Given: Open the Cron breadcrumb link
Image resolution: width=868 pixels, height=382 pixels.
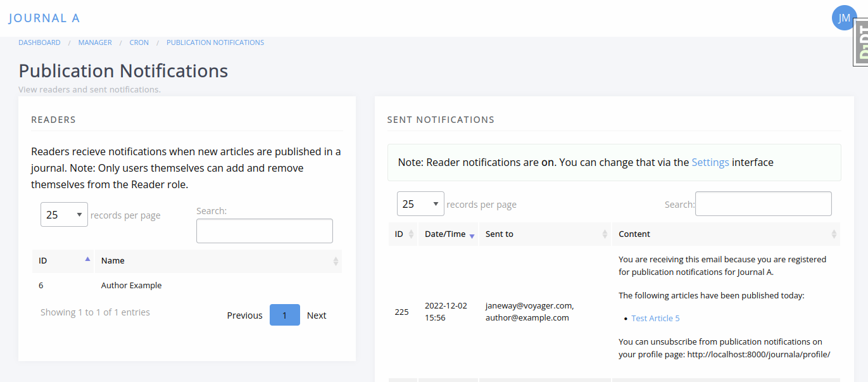Looking at the screenshot, I should (139, 42).
